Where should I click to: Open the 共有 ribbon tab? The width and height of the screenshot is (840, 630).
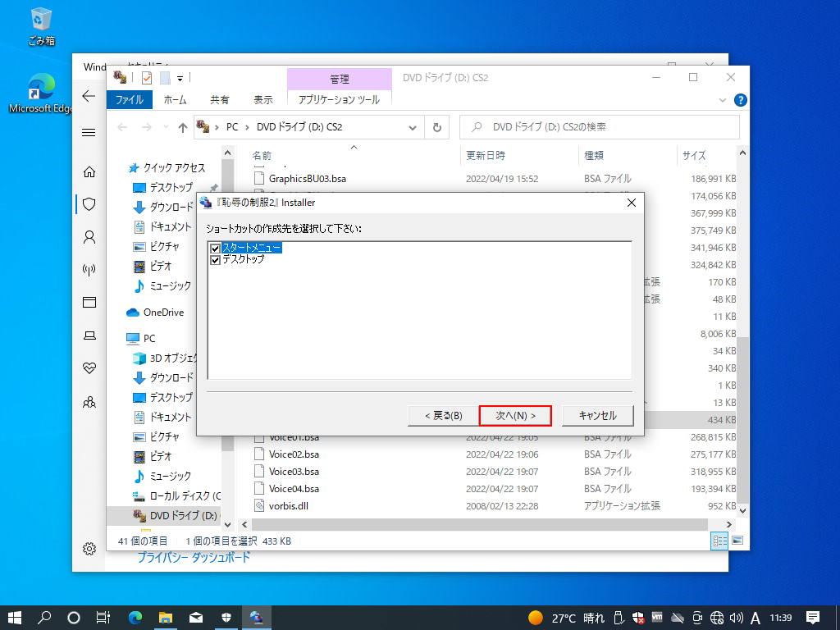click(x=219, y=99)
